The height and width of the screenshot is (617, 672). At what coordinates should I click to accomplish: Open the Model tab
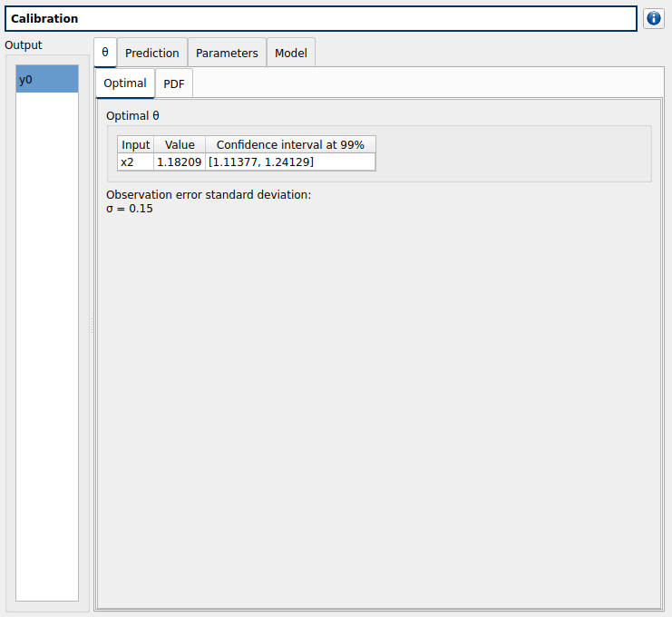pyautogui.click(x=291, y=53)
